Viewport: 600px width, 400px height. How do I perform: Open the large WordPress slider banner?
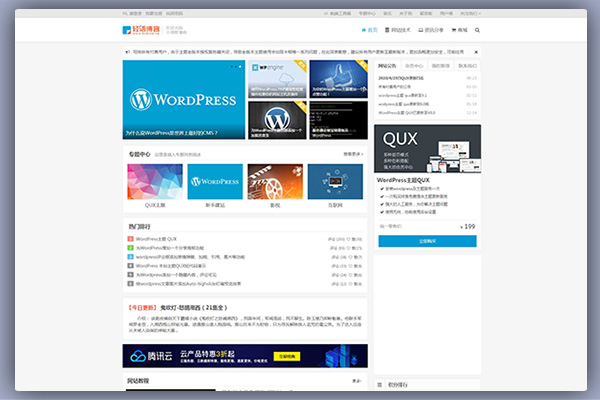tap(184, 100)
